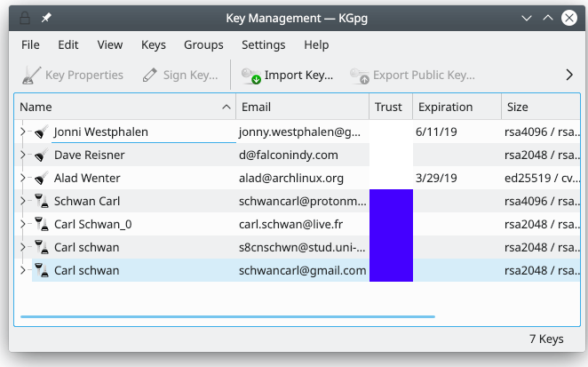Click expiration date 3/29/19

[436, 178]
